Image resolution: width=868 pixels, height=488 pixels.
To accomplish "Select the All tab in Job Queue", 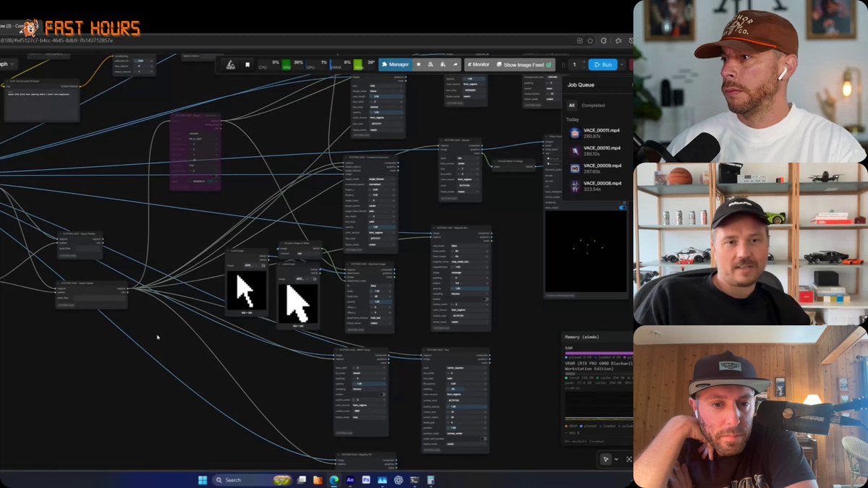I will click(571, 105).
